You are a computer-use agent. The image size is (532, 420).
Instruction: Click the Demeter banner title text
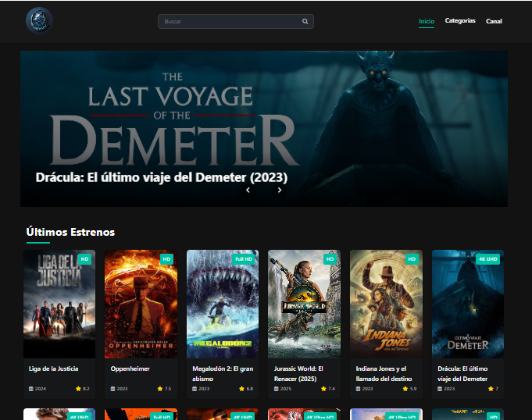tap(162, 177)
